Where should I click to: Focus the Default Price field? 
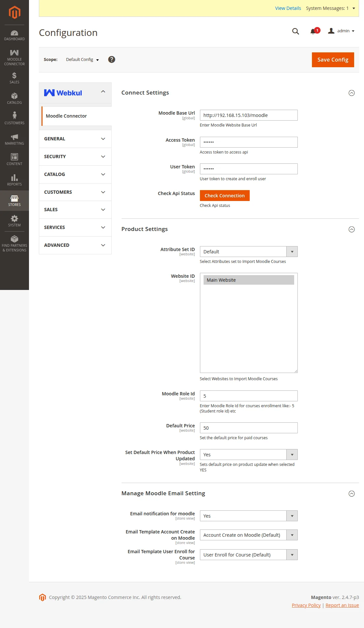tap(249, 428)
